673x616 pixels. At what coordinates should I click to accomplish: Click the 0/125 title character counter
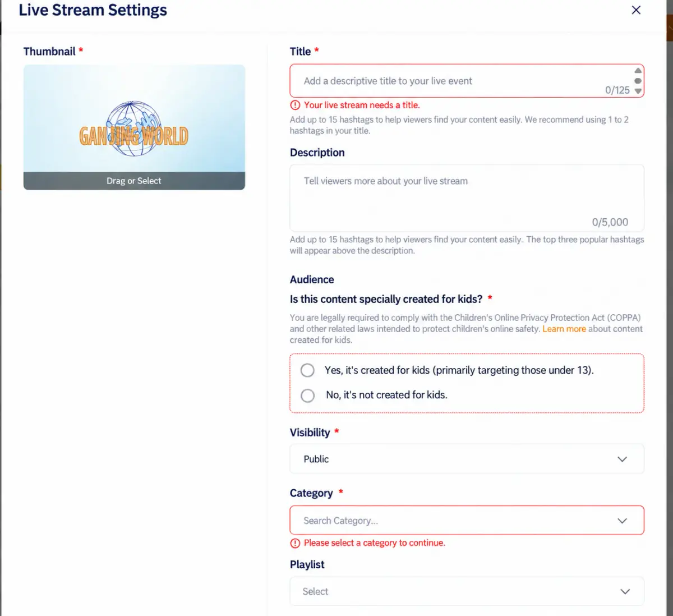tap(617, 90)
